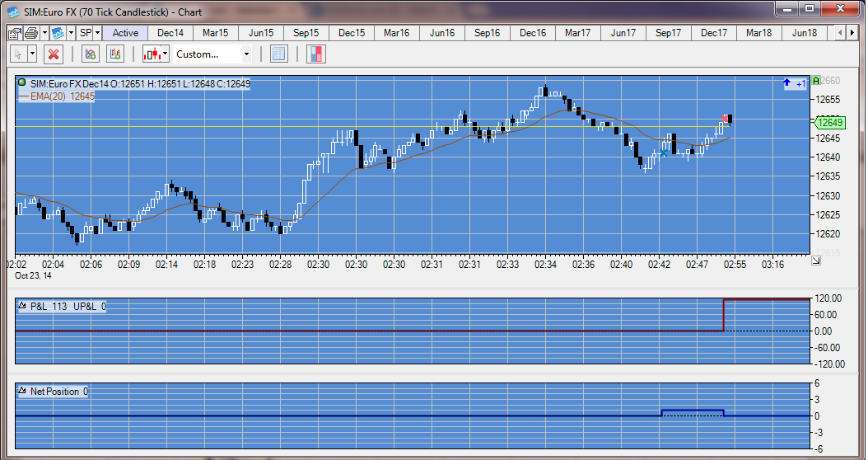Click the triangle icon beside P&L
Image resolution: width=868 pixels, height=460 pixels.
pos(23,305)
